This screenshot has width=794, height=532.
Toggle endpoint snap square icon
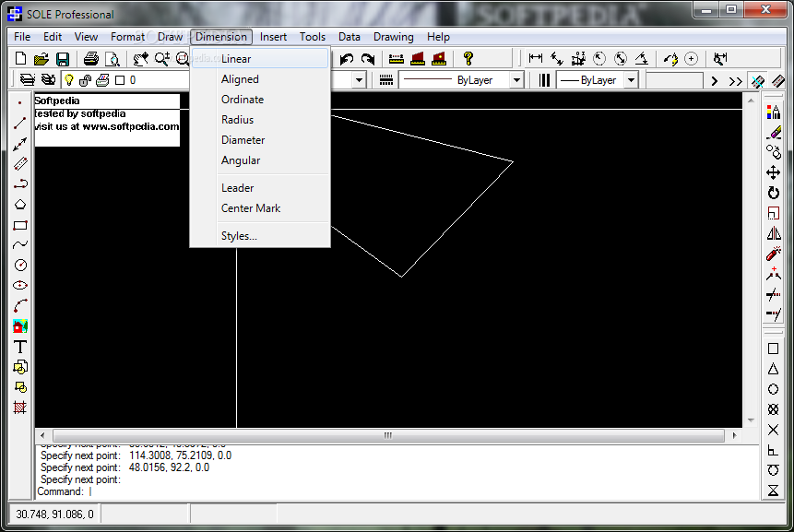click(x=773, y=349)
